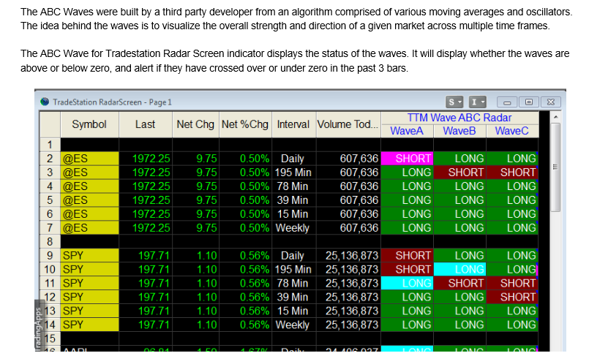
Task: Click 195 Min interval cell in SPY row 10
Action: [x=294, y=270]
